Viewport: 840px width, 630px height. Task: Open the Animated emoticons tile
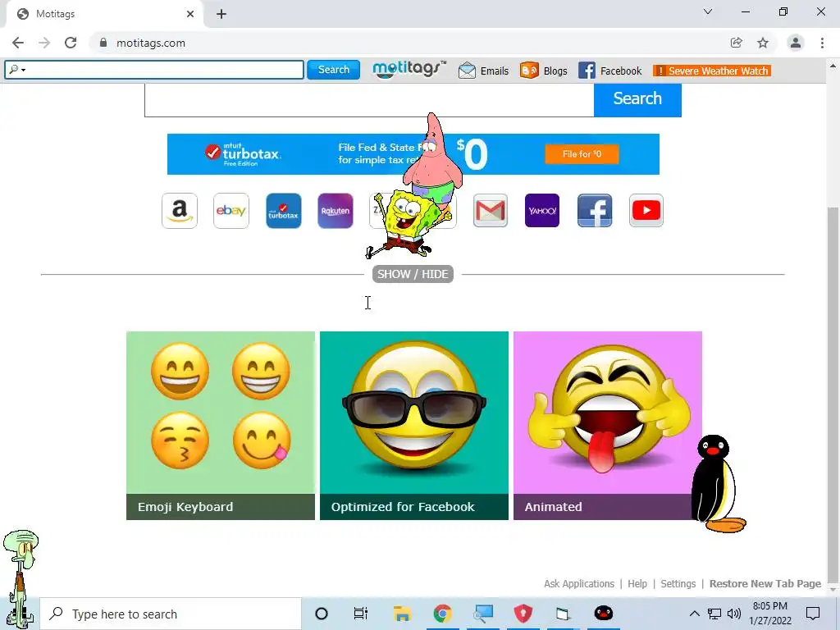(x=608, y=426)
